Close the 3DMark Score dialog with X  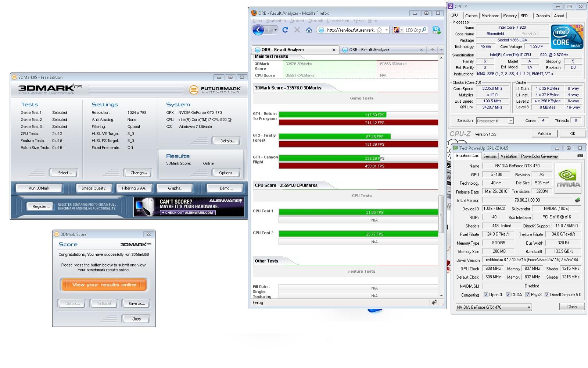click(148, 234)
